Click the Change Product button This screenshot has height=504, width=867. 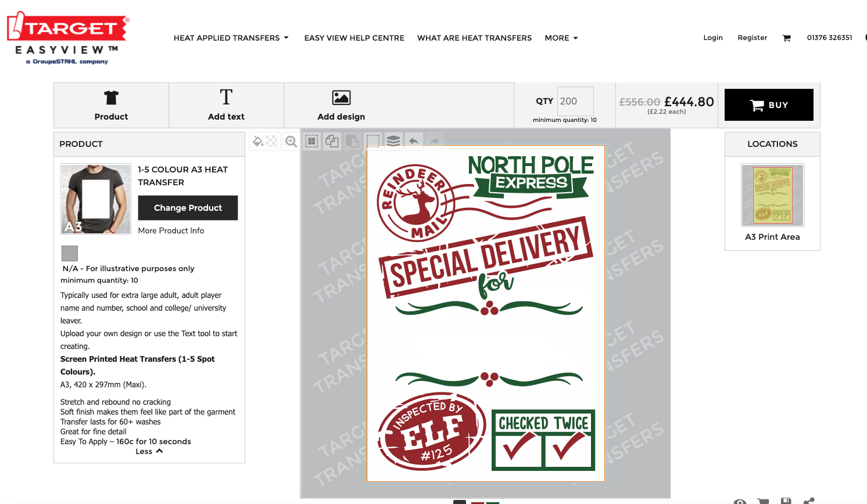188,208
